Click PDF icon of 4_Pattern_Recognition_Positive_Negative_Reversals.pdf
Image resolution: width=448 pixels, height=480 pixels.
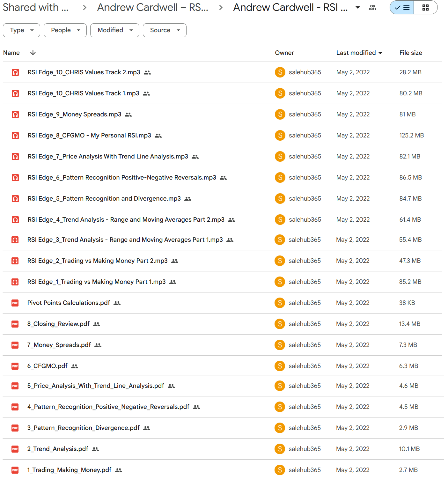[x=15, y=407]
